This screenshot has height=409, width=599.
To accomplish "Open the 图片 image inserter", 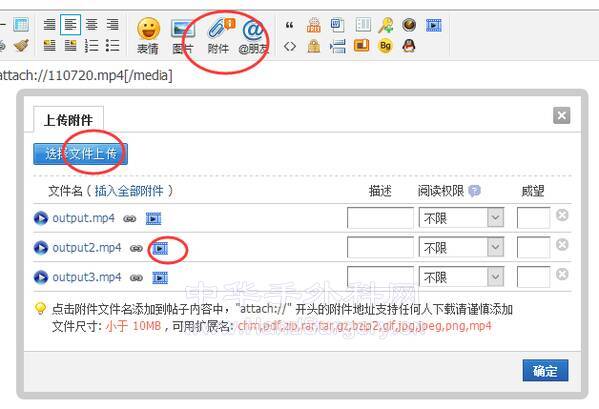I will coord(183,36).
